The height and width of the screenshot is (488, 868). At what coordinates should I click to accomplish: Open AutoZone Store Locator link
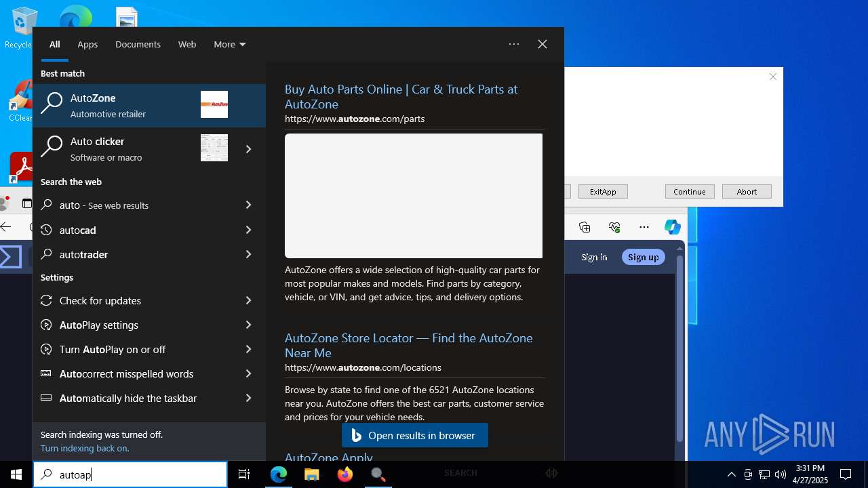coord(408,345)
